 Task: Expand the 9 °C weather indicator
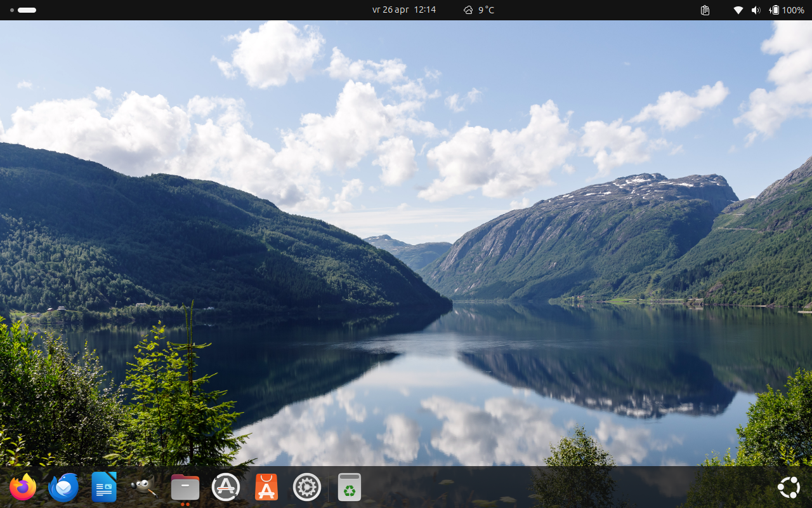pyautogui.click(x=479, y=10)
